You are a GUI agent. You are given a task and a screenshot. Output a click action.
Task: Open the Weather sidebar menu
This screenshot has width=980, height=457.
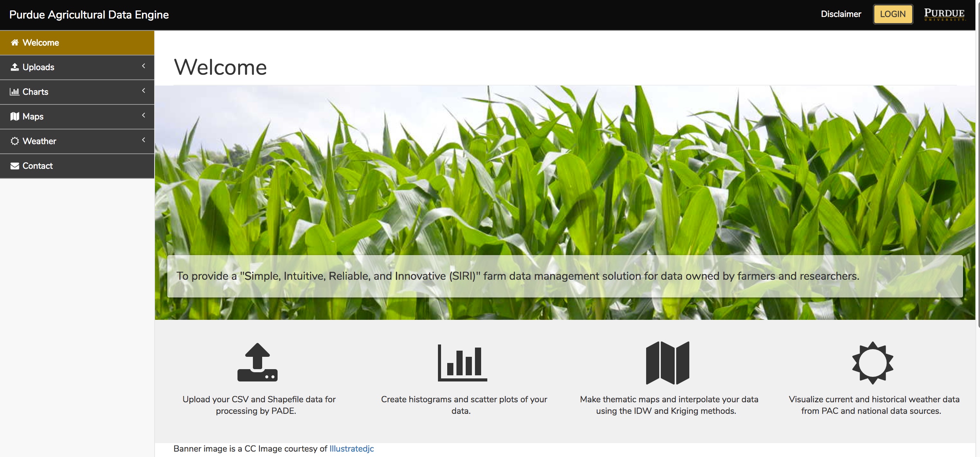77,141
